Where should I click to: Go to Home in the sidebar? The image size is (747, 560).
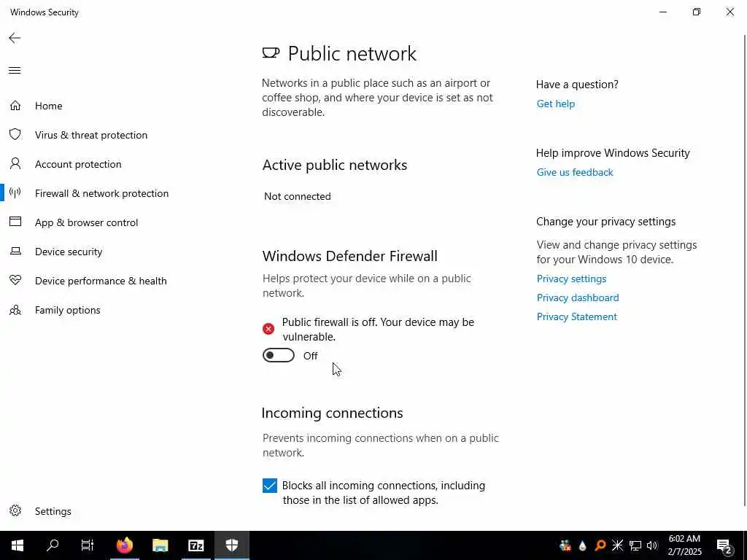[49, 106]
